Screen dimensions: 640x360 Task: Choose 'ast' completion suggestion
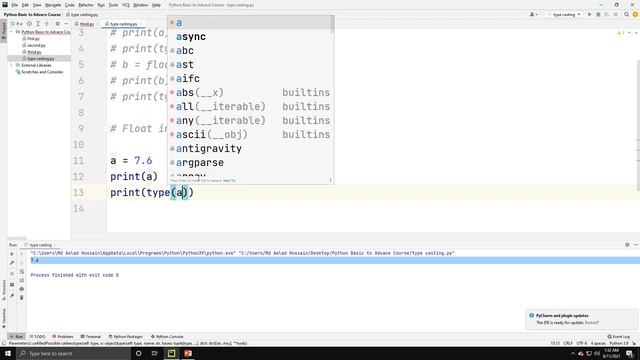(x=250, y=64)
